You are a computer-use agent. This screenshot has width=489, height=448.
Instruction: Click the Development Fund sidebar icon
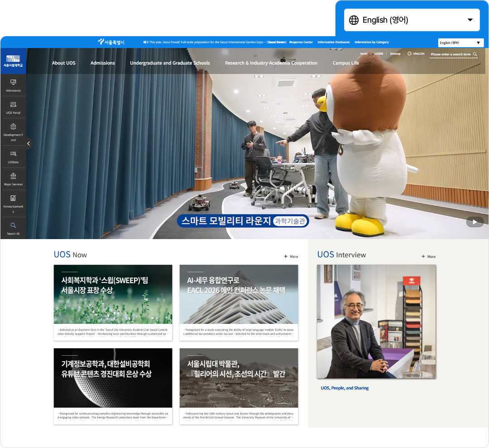tap(13, 126)
